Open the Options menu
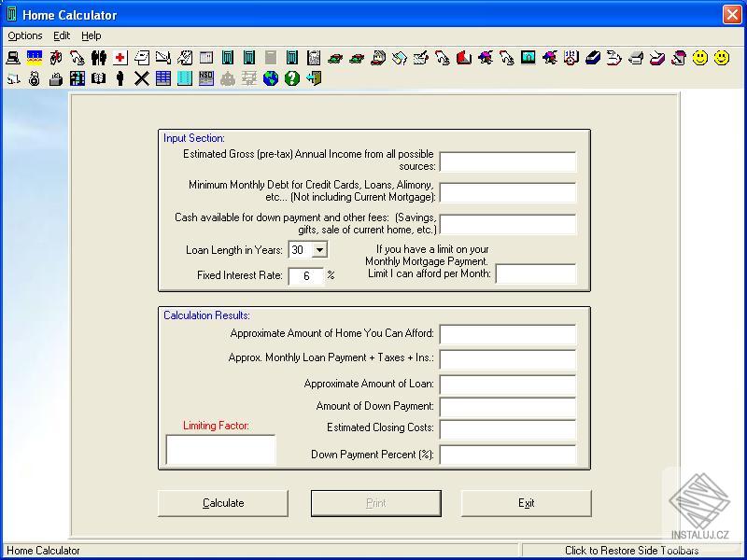Viewport: 747px width, 560px height. [25, 35]
